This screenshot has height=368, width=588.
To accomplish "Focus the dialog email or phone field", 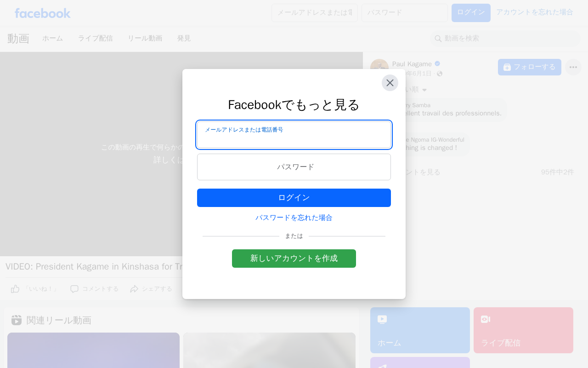I will tap(294, 135).
